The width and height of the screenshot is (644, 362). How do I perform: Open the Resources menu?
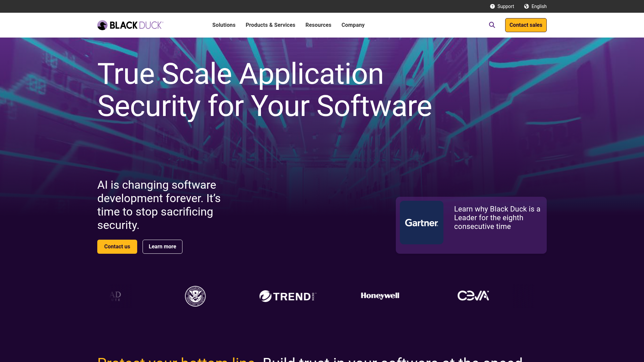318,25
